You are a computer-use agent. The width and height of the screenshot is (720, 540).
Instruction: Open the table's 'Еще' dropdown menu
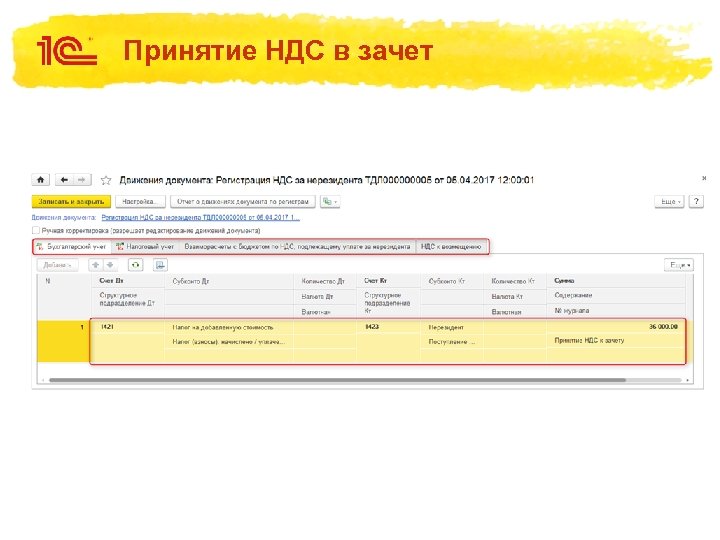pos(679,265)
